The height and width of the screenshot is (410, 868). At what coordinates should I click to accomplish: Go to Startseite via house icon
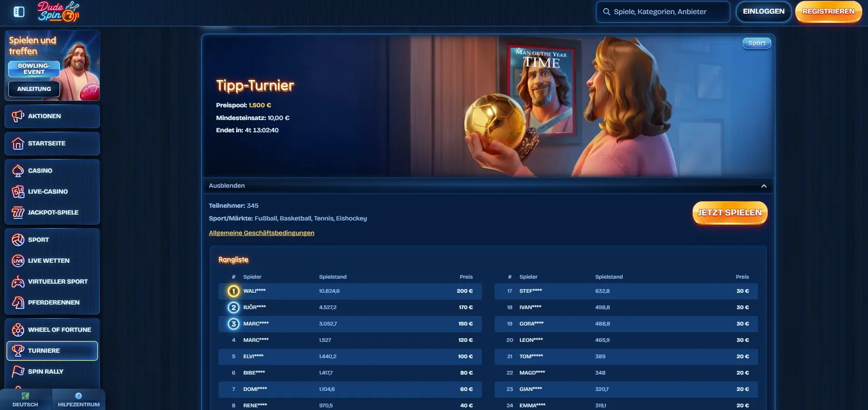[18, 144]
